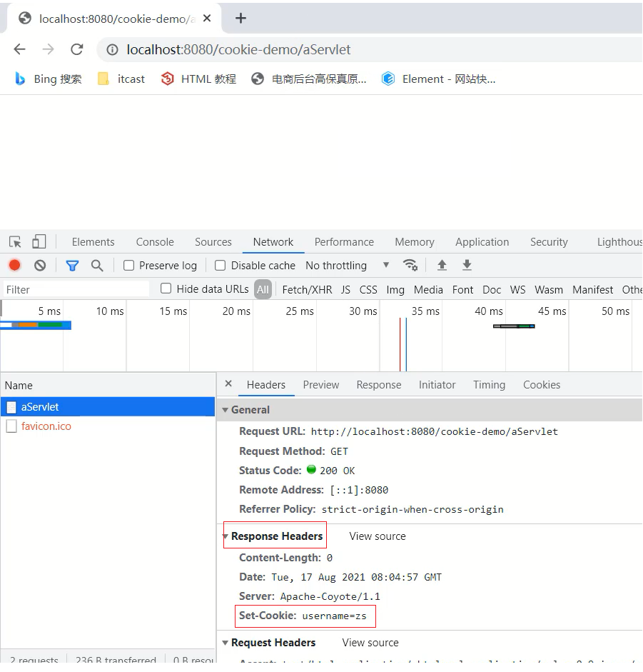Check the Disable cache option

[x=221, y=266]
